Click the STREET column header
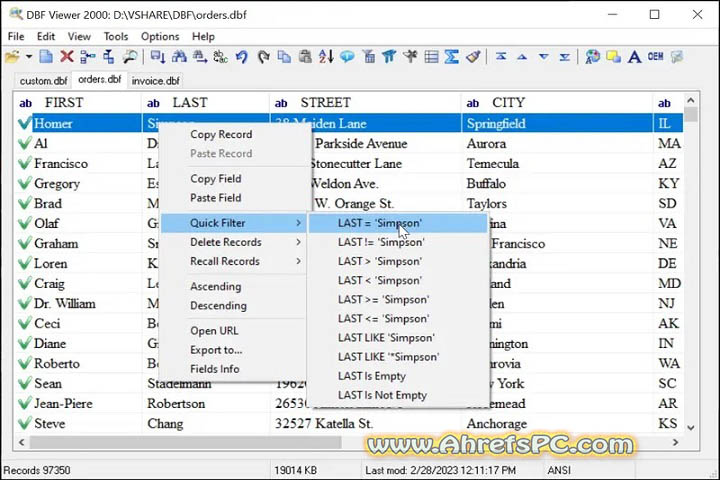Viewport: 720px width, 480px height. point(366,103)
